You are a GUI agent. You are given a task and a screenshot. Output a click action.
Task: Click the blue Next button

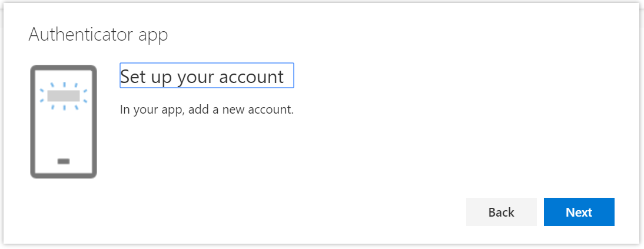tap(579, 213)
